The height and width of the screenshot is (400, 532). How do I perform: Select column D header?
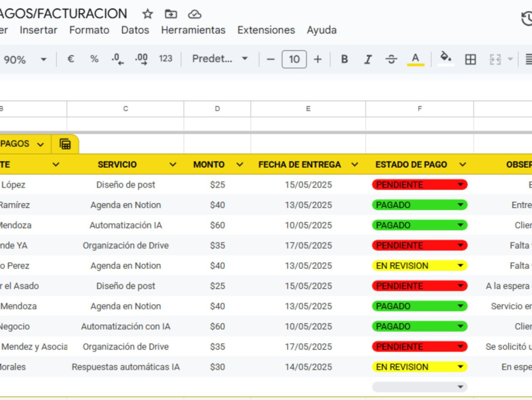[x=217, y=109]
